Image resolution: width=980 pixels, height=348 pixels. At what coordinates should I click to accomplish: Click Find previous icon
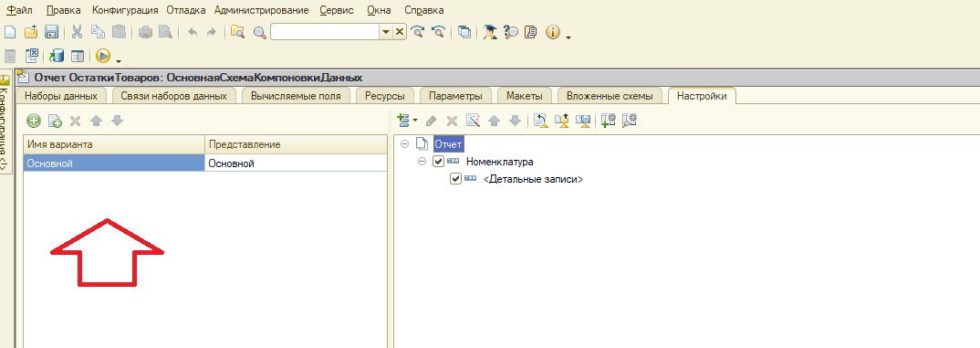440,33
